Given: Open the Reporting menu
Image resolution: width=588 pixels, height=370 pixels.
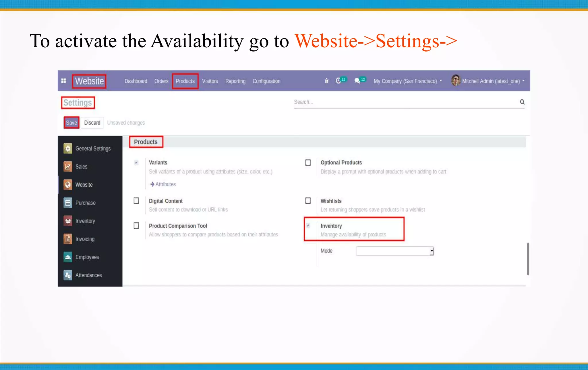Looking at the screenshot, I should coord(235,81).
